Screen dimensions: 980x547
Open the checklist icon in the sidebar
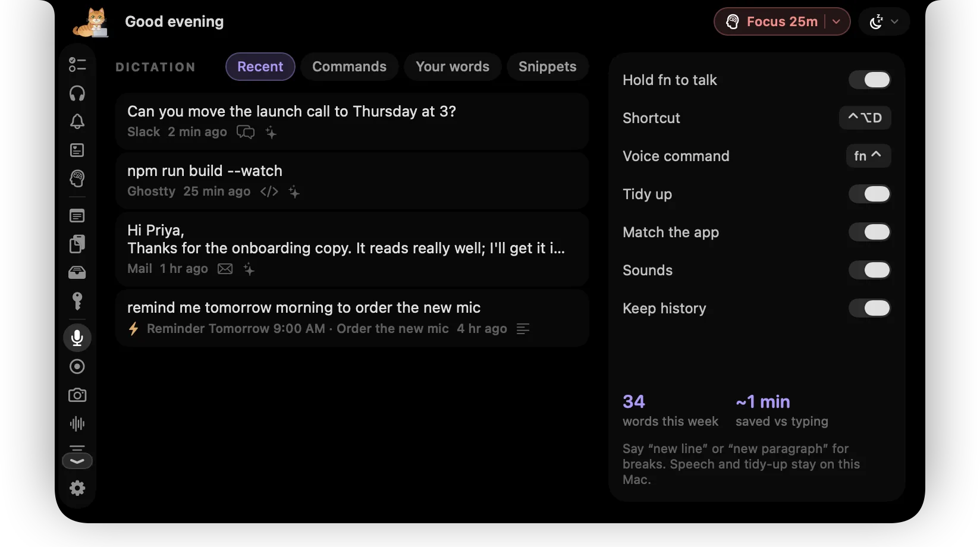click(x=77, y=64)
